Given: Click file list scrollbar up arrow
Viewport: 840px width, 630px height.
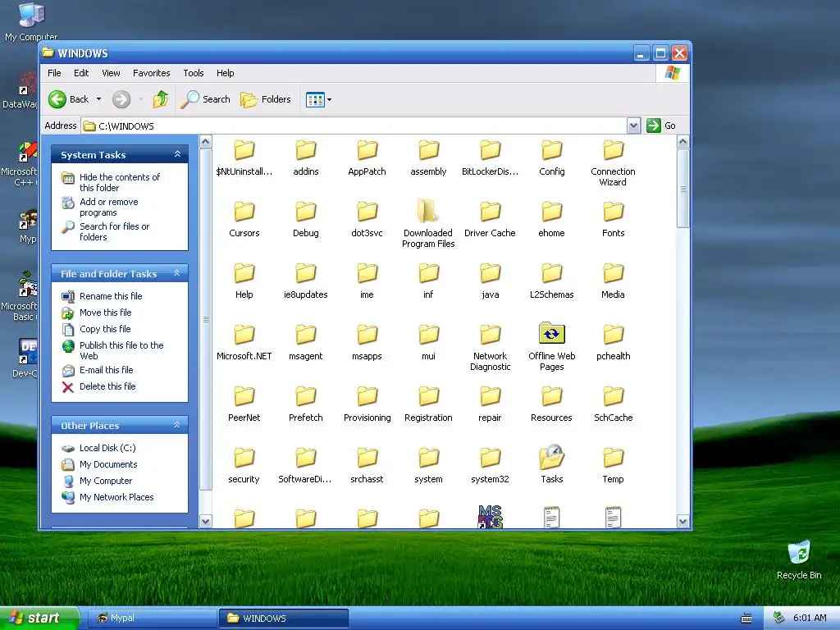Looking at the screenshot, I should click(682, 141).
